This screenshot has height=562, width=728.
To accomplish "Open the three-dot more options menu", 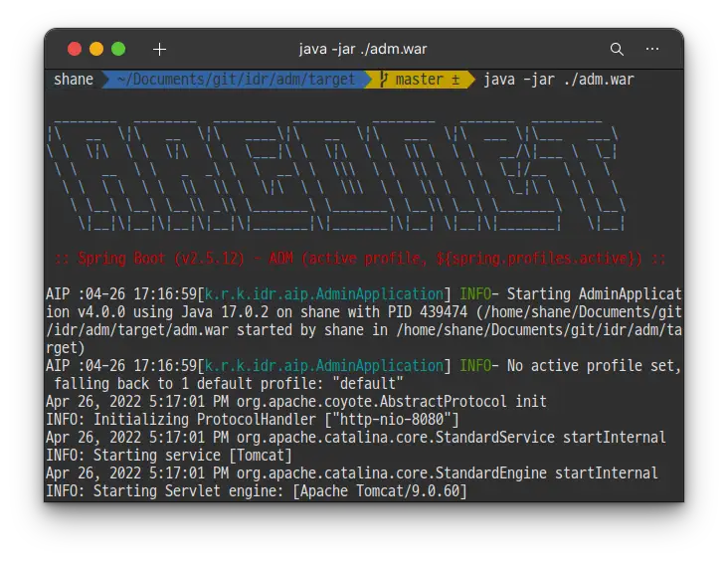I will 652,49.
